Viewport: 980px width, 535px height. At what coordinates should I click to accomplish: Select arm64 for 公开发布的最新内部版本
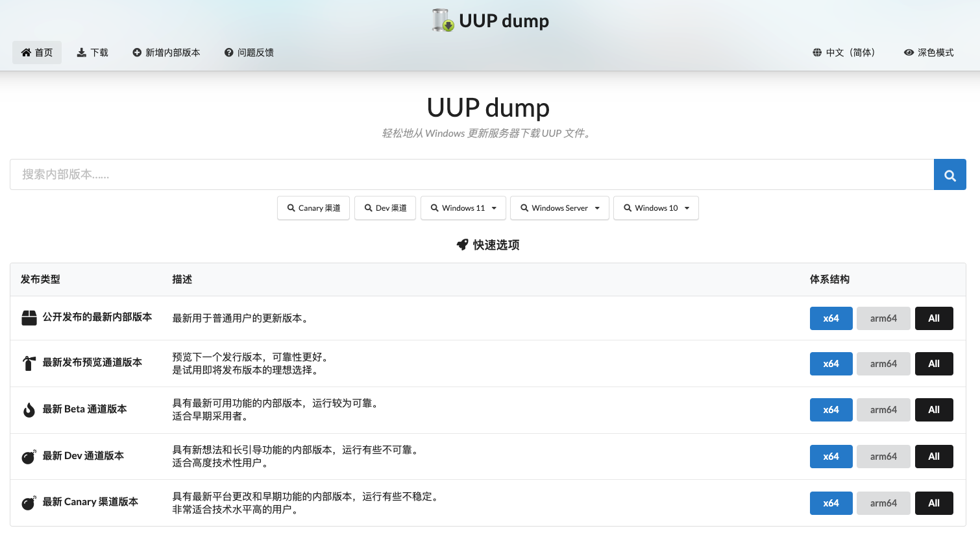[883, 318]
